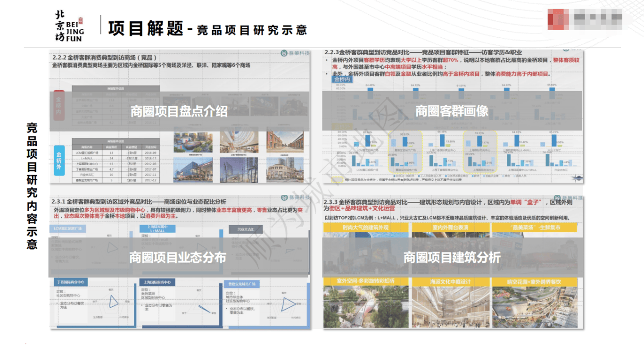
Task: Click heading 2.2.2 金桥客群消费典型到访商场
Action: point(105,58)
